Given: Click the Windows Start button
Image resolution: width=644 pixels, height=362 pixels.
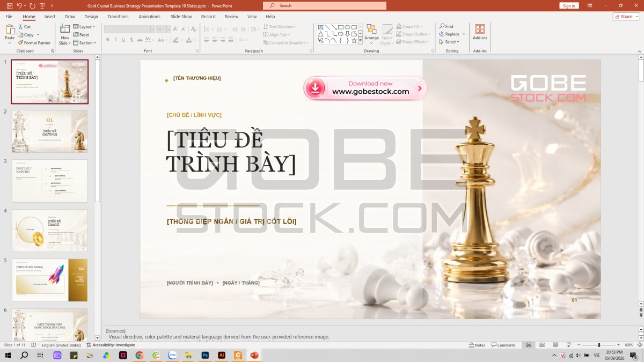Looking at the screenshot, I should (8, 355).
